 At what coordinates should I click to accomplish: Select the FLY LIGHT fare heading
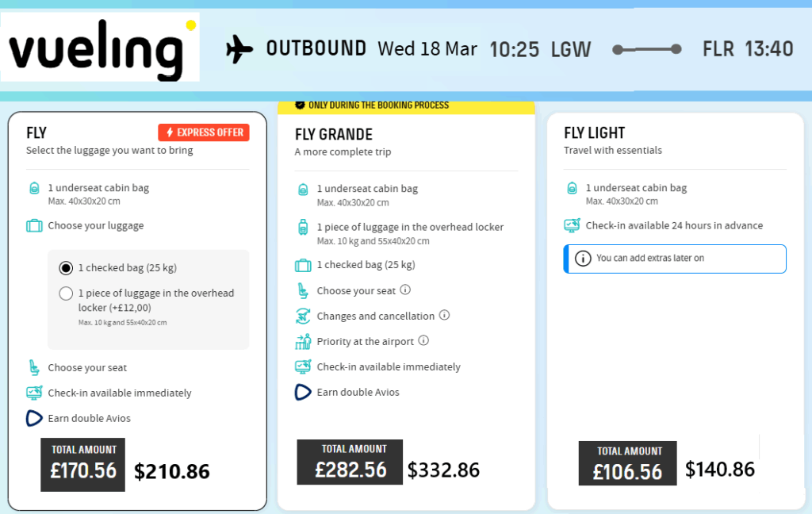click(x=595, y=132)
